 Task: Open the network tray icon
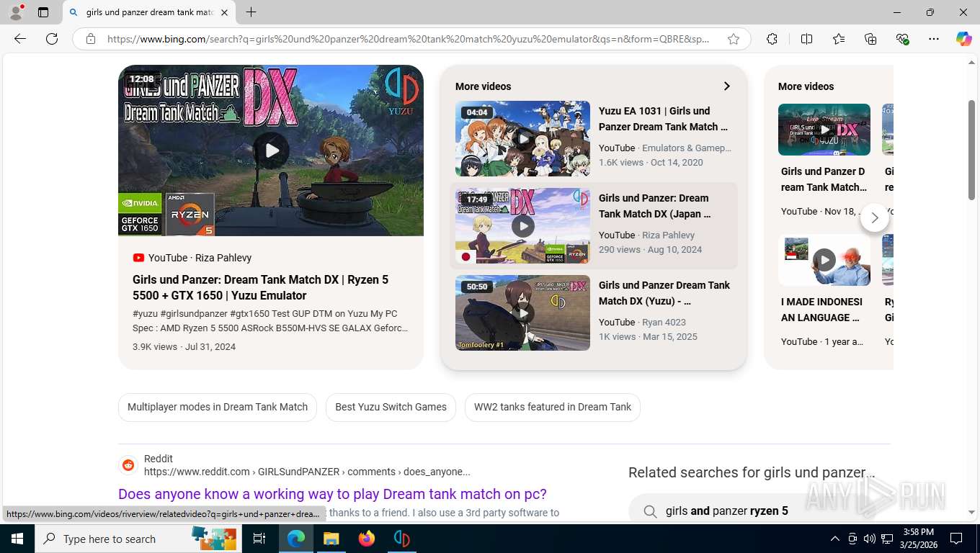[888, 539]
